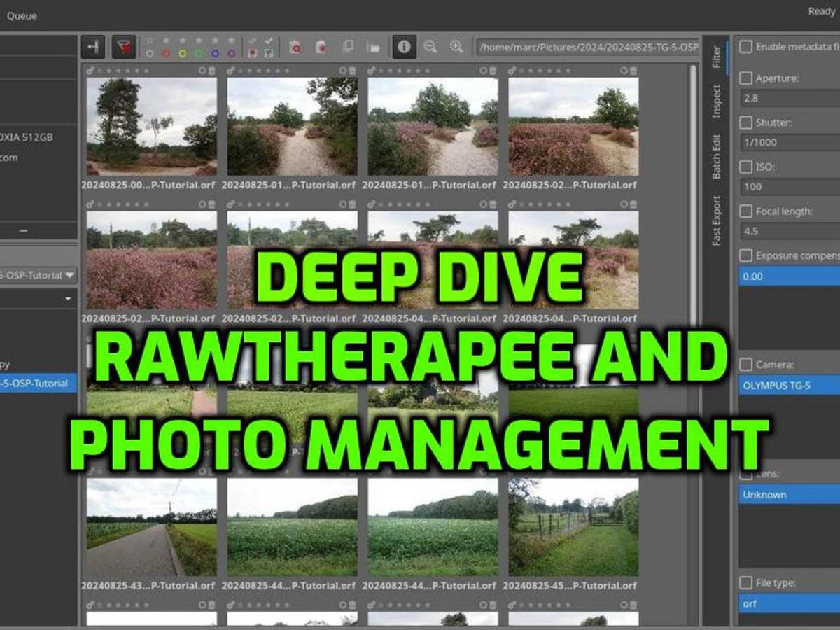This screenshot has height=630, width=840.
Task: Filter five-star rated images in toolbar
Action: pos(231,41)
